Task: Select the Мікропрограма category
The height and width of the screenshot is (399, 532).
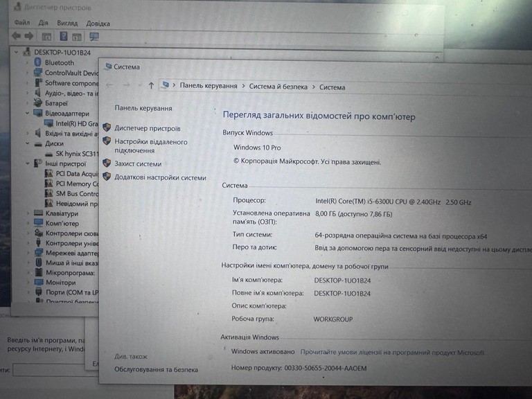Action: [70, 272]
